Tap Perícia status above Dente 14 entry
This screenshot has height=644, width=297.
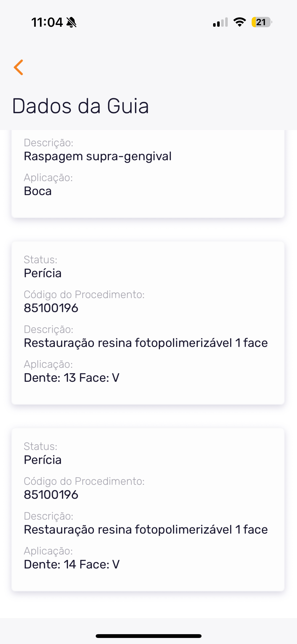[x=43, y=460]
